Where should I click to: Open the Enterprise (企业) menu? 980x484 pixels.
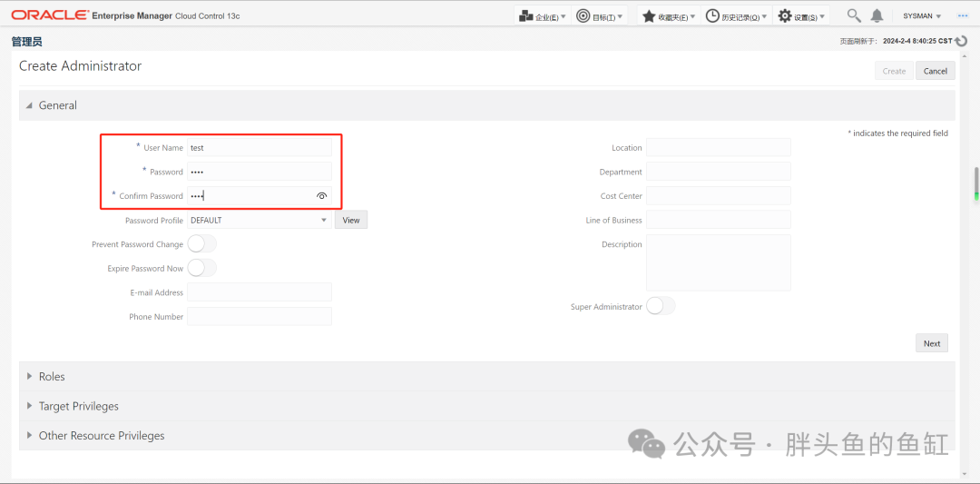543,15
